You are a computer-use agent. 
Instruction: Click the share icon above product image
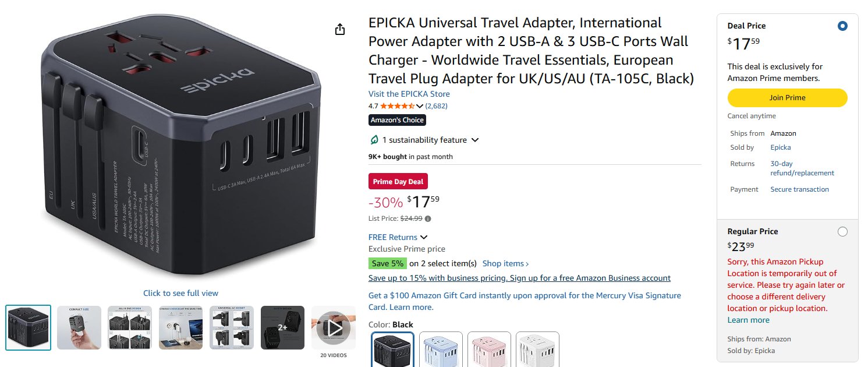341,30
